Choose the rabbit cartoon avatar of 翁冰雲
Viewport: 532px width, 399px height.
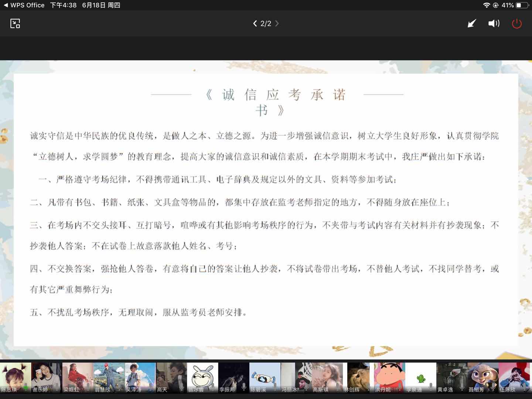click(202, 375)
